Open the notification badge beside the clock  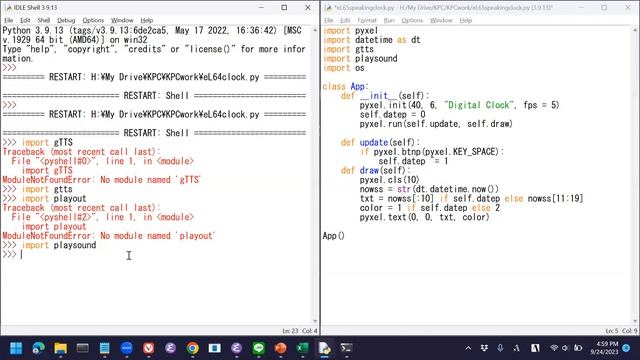[x=626, y=348]
